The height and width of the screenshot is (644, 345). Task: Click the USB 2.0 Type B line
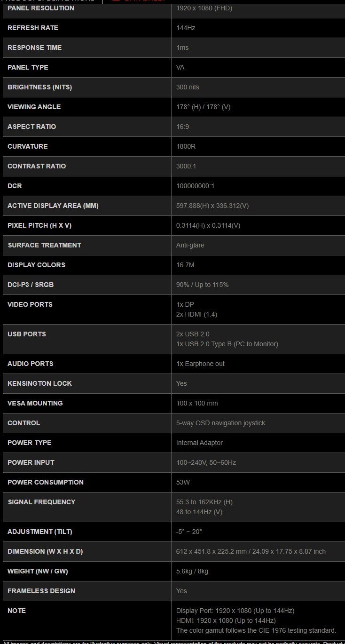click(227, 344)
